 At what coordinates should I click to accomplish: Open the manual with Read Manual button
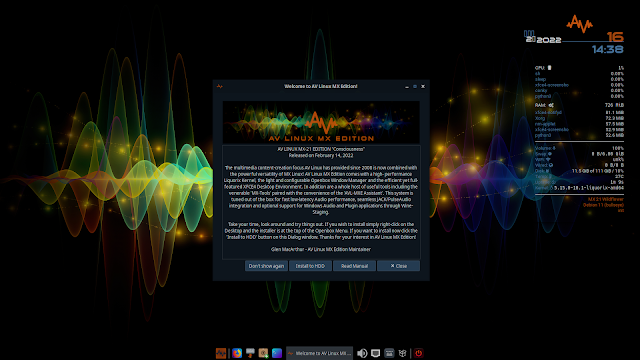click(354, 266)
